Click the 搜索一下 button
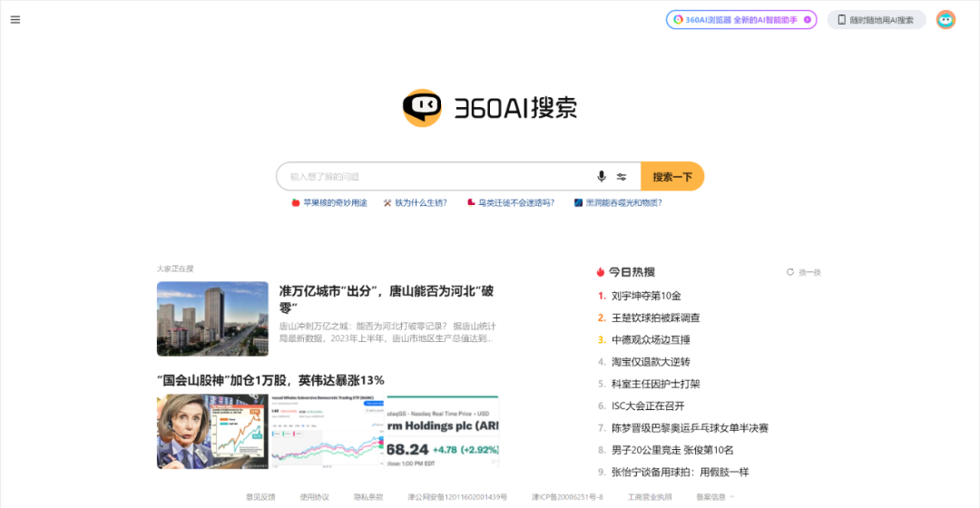Screen dimensions: 980x508 [x=671, y=177]
